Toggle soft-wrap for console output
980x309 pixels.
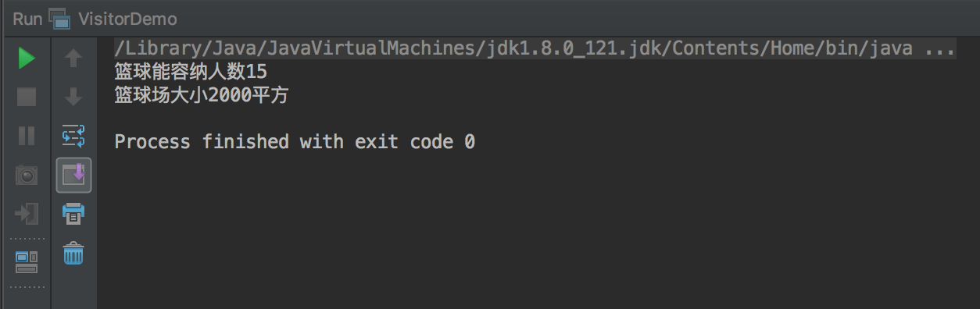(73, 136)
